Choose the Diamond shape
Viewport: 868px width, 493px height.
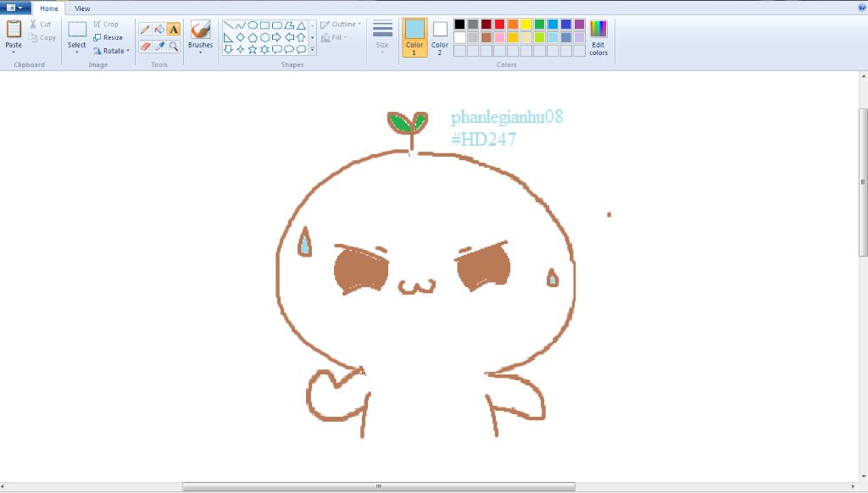pos(240,37)
